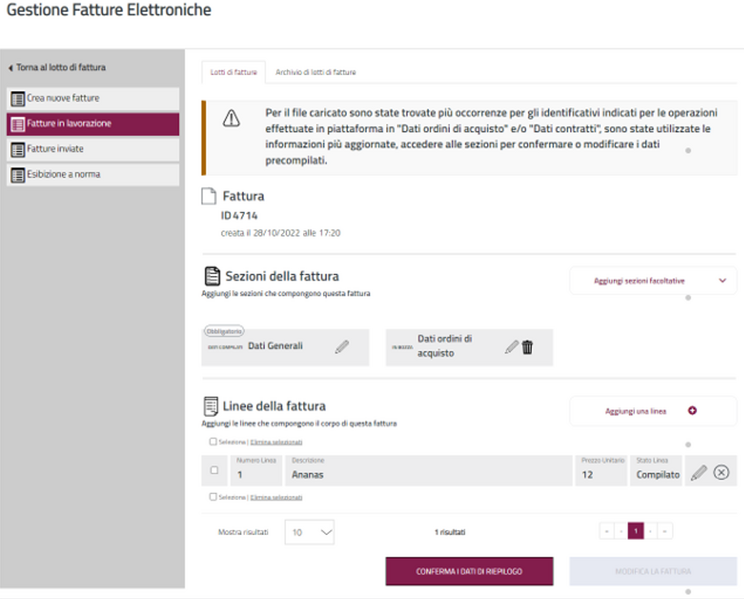Expand Aggiungi sezioni facoltative dropdown
The width and height of the screenshot is (744, 599).
click(x=722, y=281)
